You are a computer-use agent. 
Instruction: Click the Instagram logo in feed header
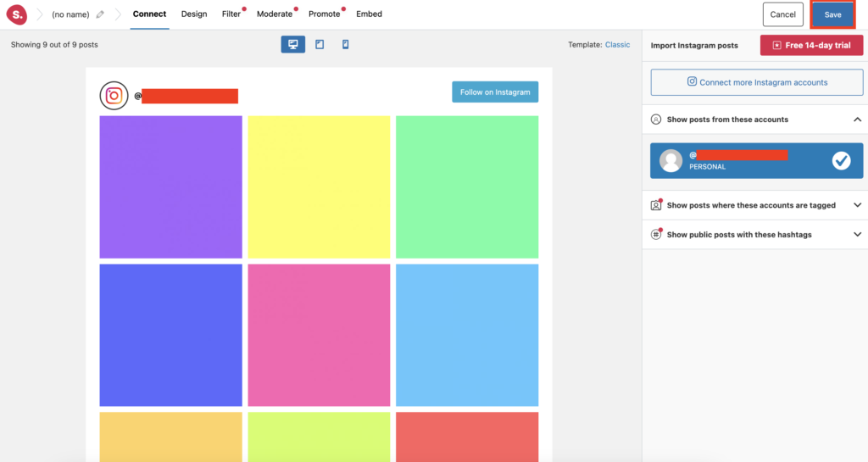click(x=114, y=96)
